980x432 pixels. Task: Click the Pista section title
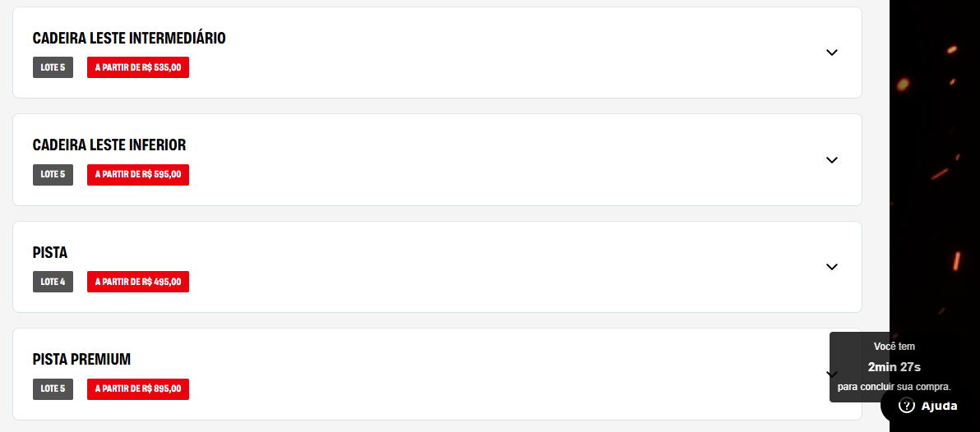pos(50,252)
